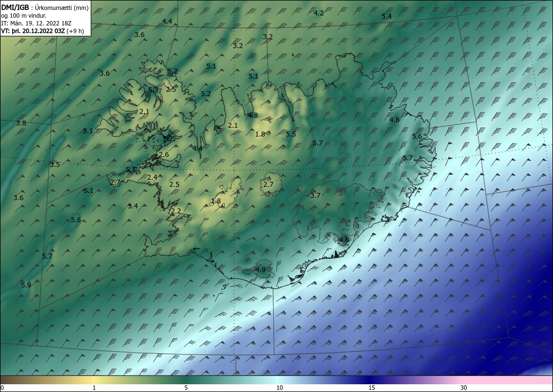Click the 4.9 value on the glacier
The height and width of the screenshot is (392, 553).
[260, 270]
